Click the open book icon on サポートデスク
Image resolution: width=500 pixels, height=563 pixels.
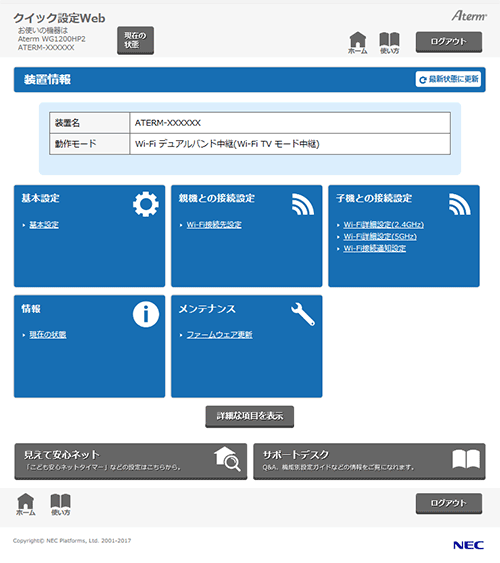[466, 459]
